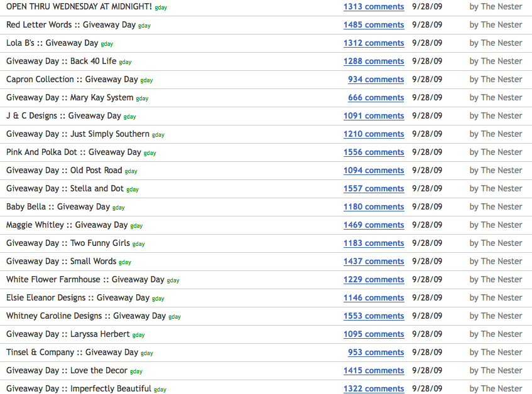Click 9/28/09 date in Love the Decor row
Viewport: 532px width, 394px height.
click(427, 370)
